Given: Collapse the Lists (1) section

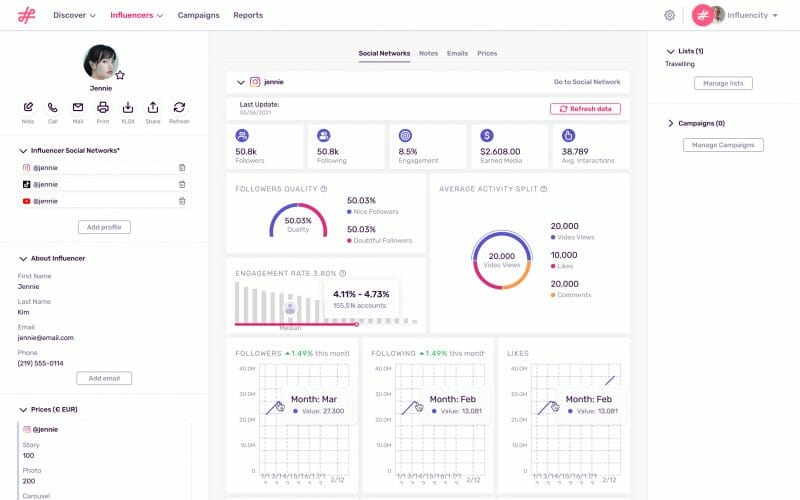Looking at the screenshot, I should tap(670, 51).
